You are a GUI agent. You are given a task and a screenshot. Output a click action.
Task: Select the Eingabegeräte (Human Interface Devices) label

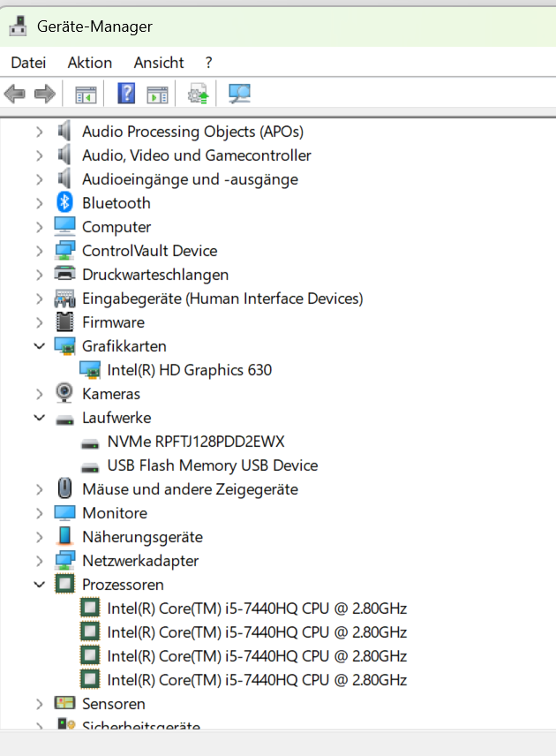(x=222, y=299)
